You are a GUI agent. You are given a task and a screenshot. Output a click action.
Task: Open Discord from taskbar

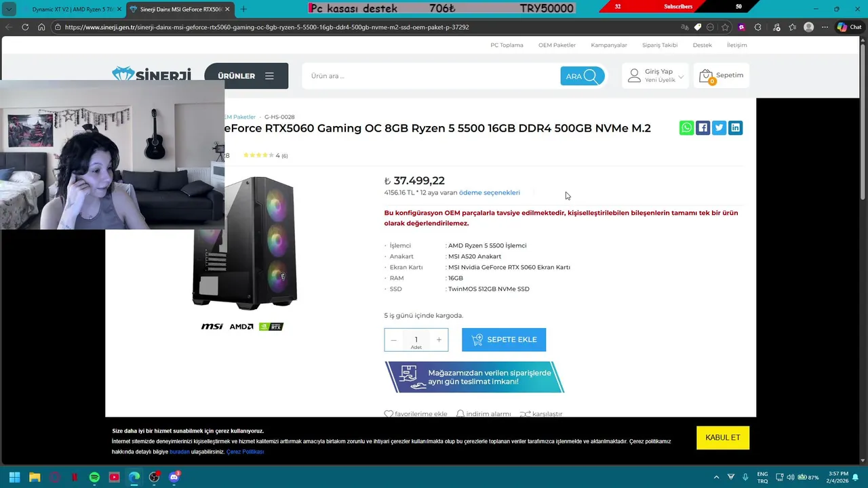[x=174, y=477]
